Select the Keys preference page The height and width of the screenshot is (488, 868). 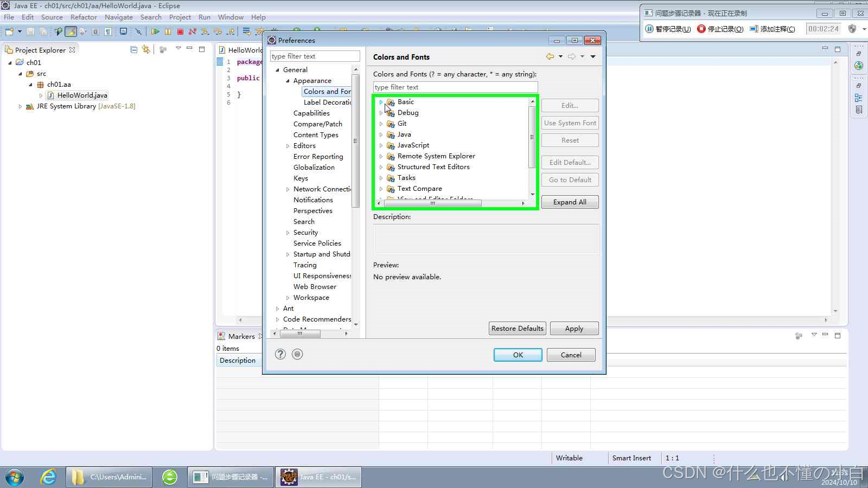point(301,178)
